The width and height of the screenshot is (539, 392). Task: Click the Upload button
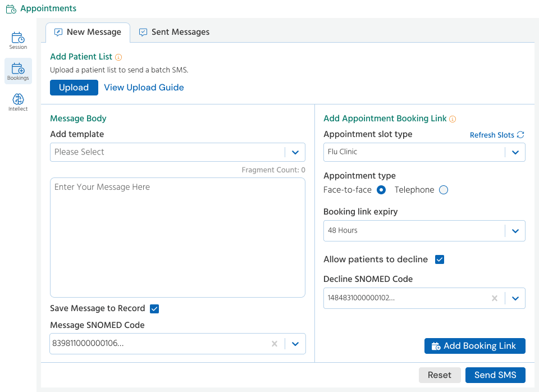tap(74, 88)
